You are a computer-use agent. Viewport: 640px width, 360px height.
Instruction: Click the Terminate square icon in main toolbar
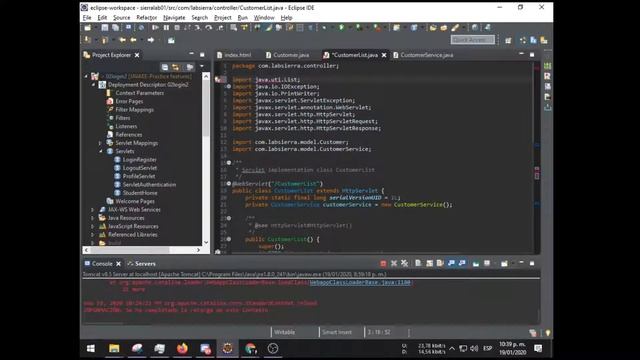(177, 28)
